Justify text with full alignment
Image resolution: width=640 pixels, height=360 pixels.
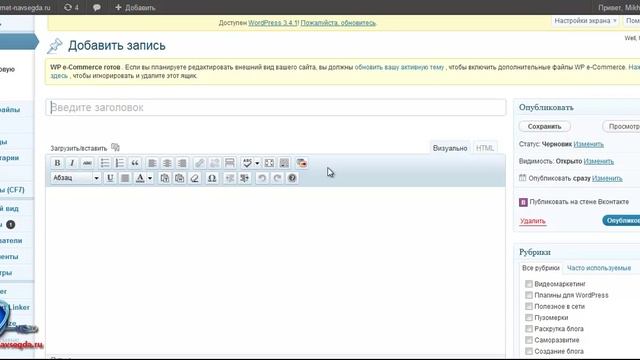(x=125, y=178)
